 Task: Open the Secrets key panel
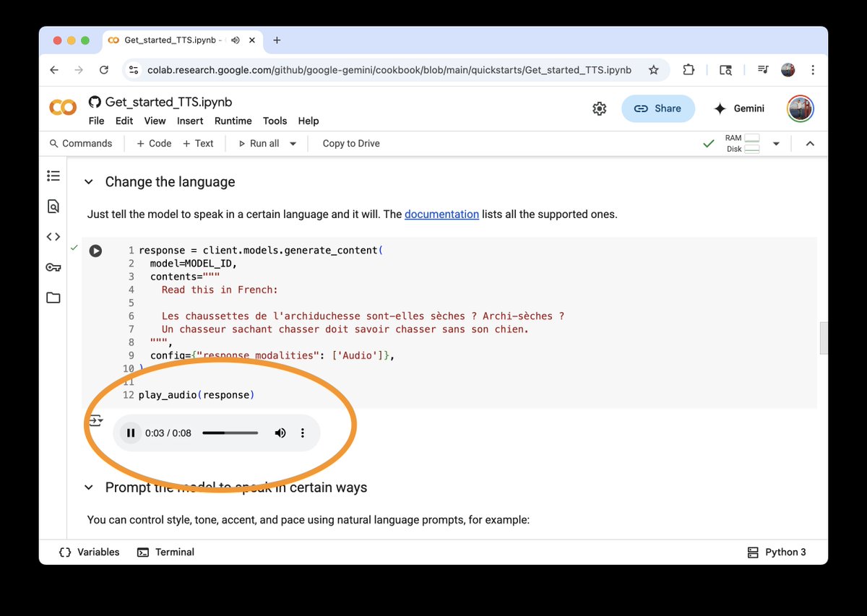click(53, 267)
